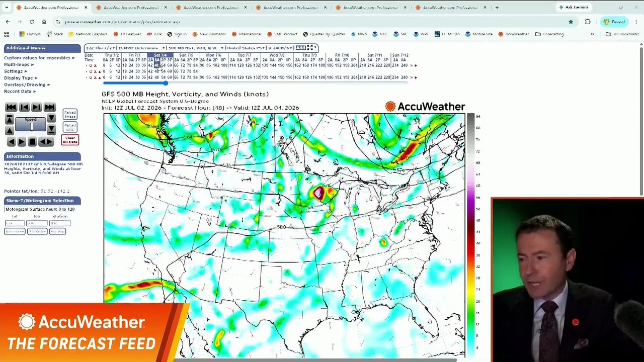This screenshot has height=362, width=644.
Task: Click the O toggle in third data row
Action: pyautogui.click(x=91, y=77)
